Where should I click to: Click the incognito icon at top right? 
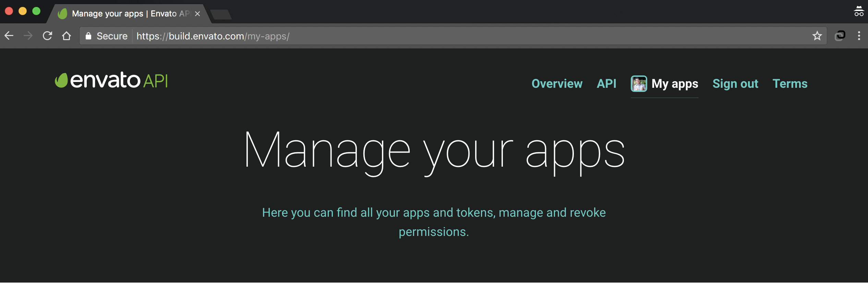pos(859,11)
